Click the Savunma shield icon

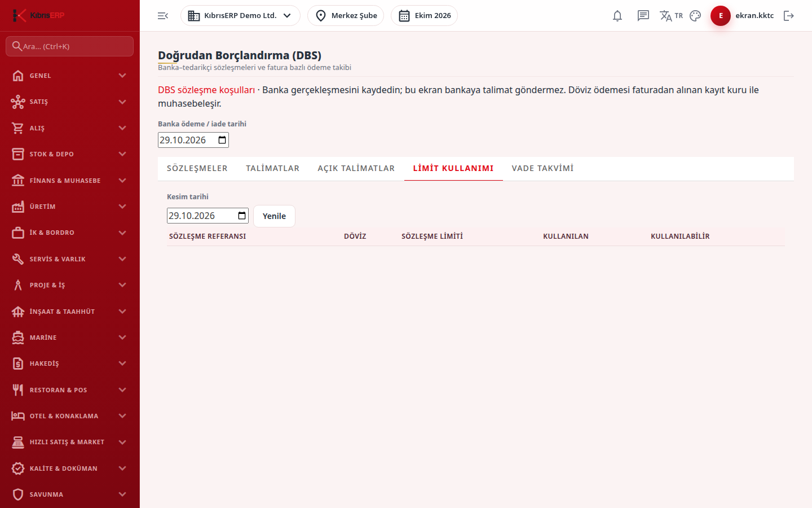(18, 494)
